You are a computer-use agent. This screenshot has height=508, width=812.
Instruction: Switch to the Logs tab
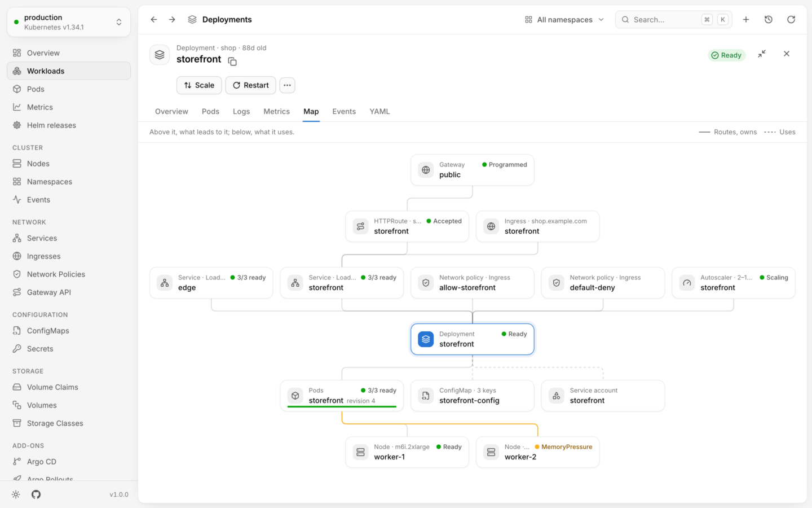[241, 112]
